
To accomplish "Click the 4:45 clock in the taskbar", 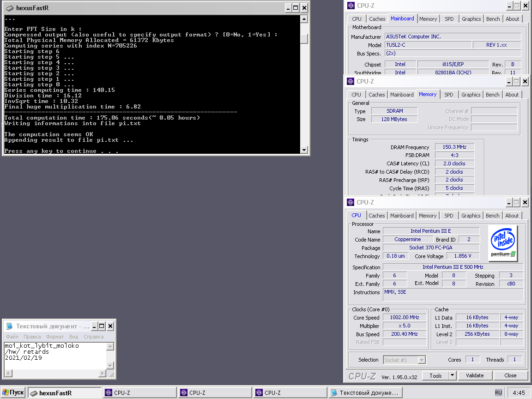I will coord(519,393).
